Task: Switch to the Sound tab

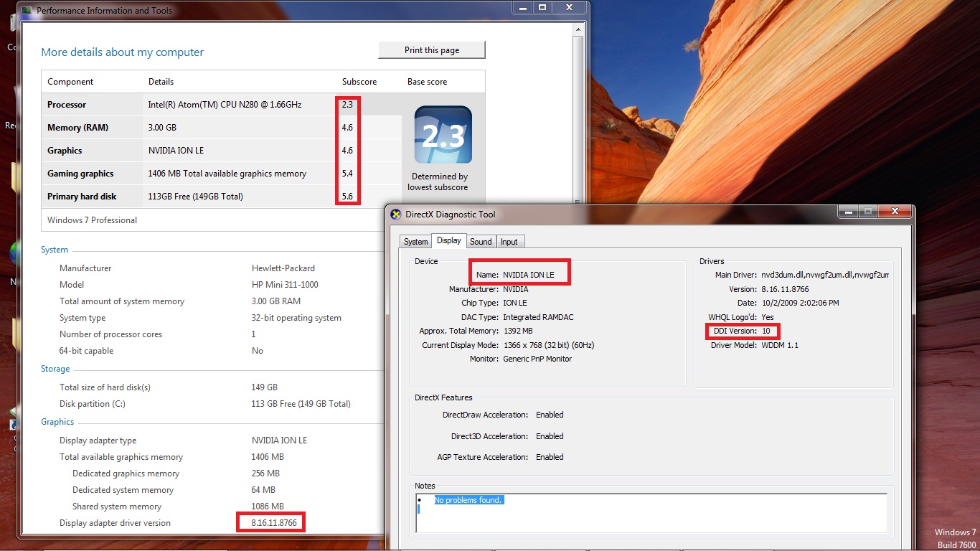Action: [481, 242]
